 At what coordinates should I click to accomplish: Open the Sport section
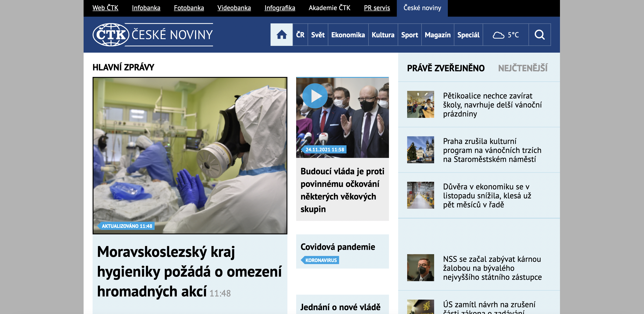409,35
